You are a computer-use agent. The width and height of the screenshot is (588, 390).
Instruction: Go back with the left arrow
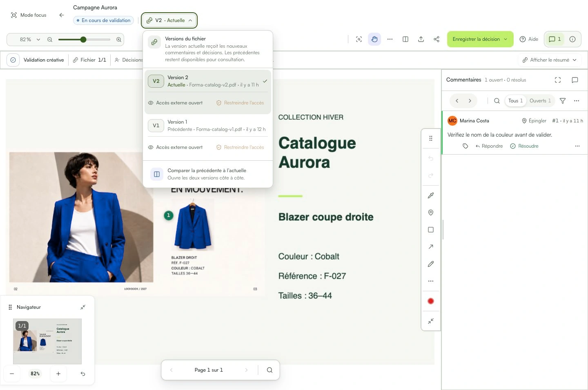[62, 15]
